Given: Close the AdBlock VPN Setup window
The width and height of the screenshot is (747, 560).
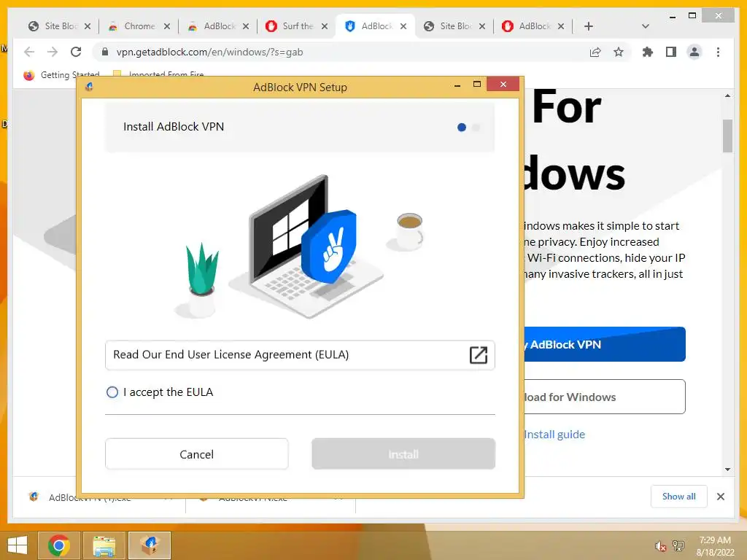Looking at the screenshot, I should [x=503, y=85].
